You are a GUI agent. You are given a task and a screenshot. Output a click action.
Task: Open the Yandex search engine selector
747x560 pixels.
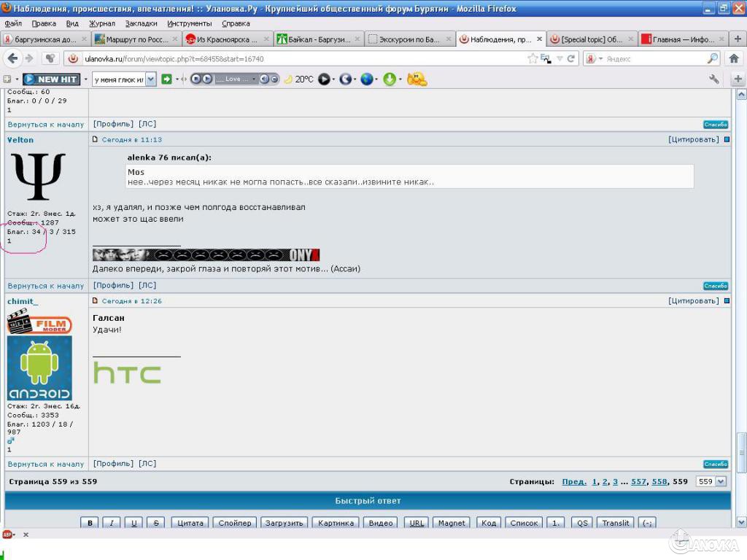[594, 58]
